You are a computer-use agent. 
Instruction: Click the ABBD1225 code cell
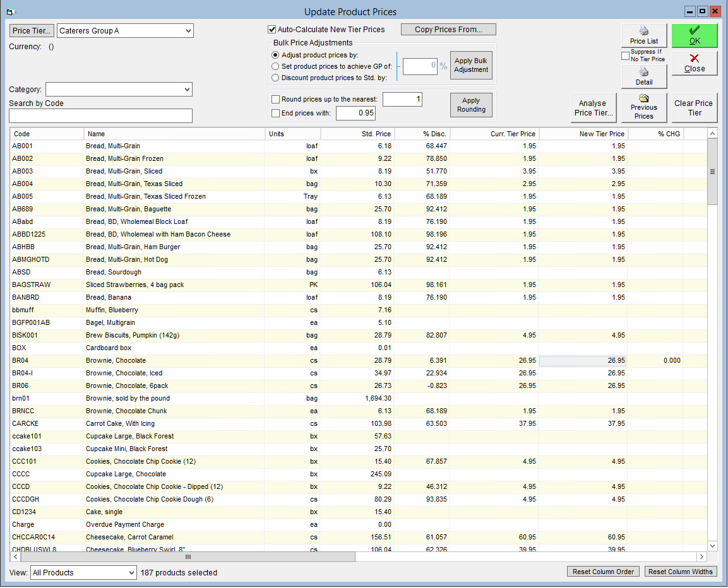[x=47, y=234]
